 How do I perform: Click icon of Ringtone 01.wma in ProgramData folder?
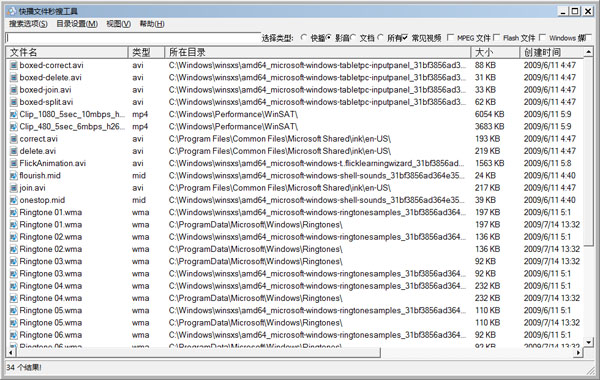click(x=14, y=225)
